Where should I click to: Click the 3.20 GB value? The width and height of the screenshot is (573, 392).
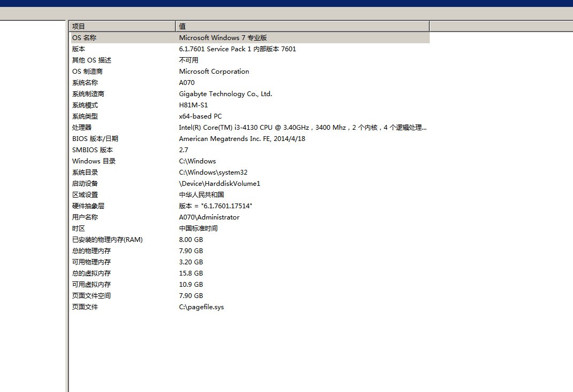191,262
